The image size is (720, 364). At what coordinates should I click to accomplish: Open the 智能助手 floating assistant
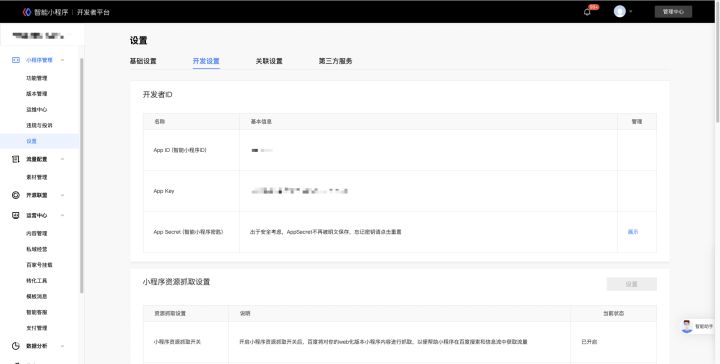coord(697,326)
